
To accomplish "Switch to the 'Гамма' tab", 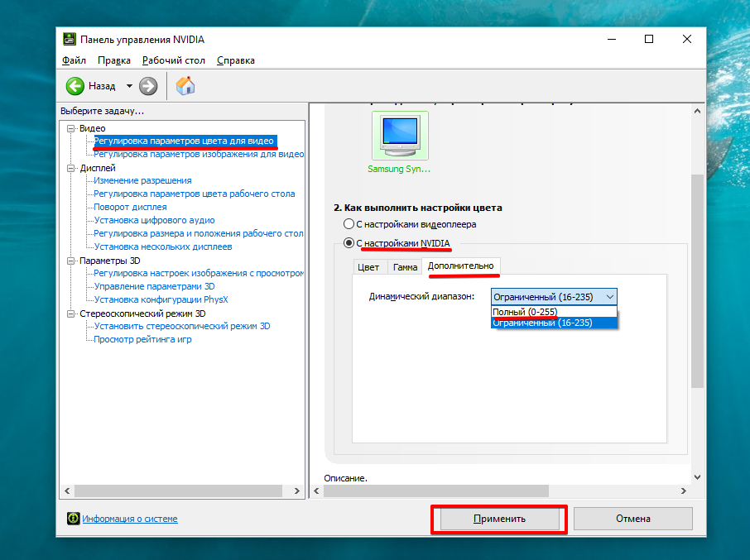I will point(405,267).
